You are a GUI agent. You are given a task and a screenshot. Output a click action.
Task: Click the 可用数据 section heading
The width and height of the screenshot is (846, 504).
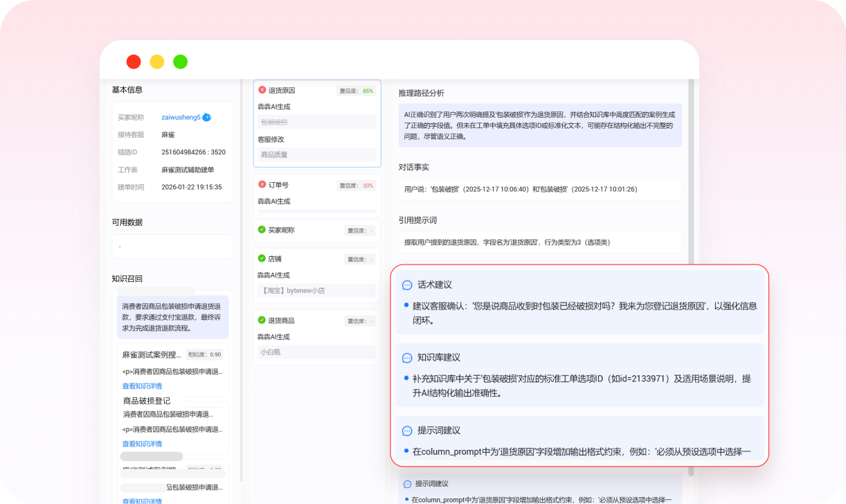pyautogui.click(x=127, y=222)
